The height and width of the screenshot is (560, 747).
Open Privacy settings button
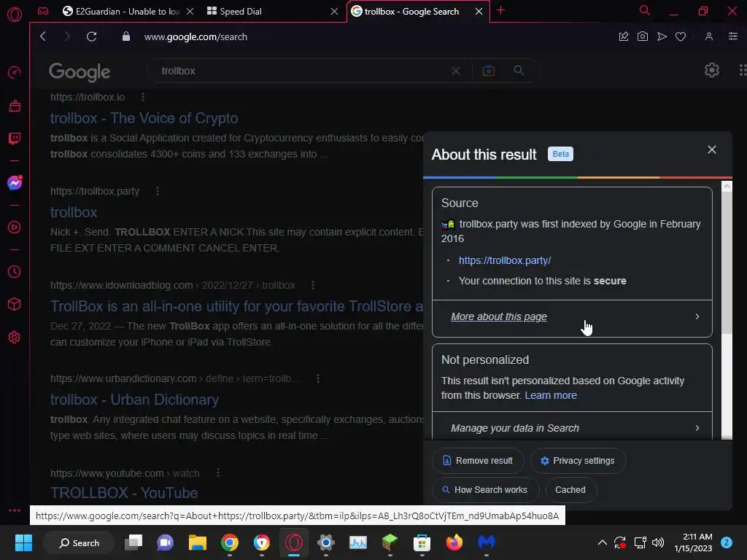coord(578,461)
